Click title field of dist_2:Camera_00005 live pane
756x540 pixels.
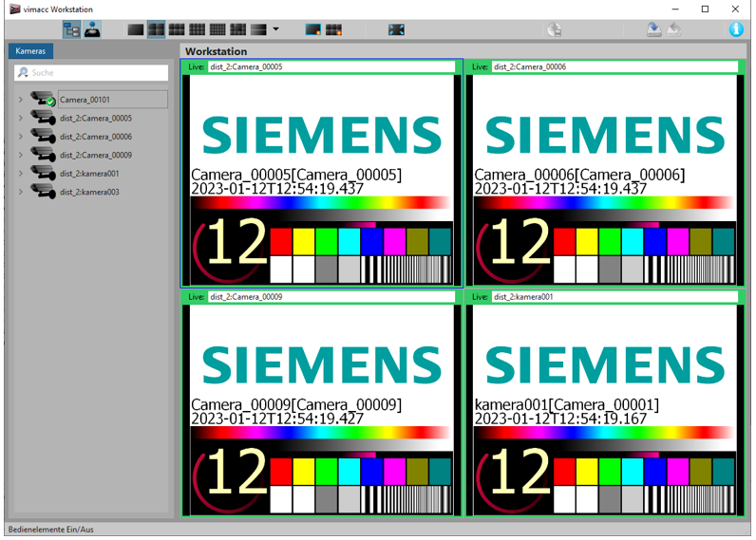point(331,67)
